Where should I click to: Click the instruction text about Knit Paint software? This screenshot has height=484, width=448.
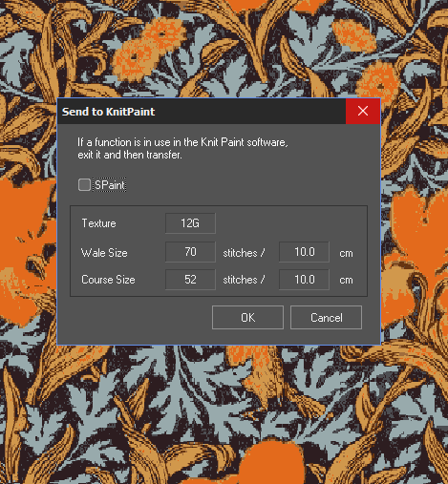pos(182,148)
